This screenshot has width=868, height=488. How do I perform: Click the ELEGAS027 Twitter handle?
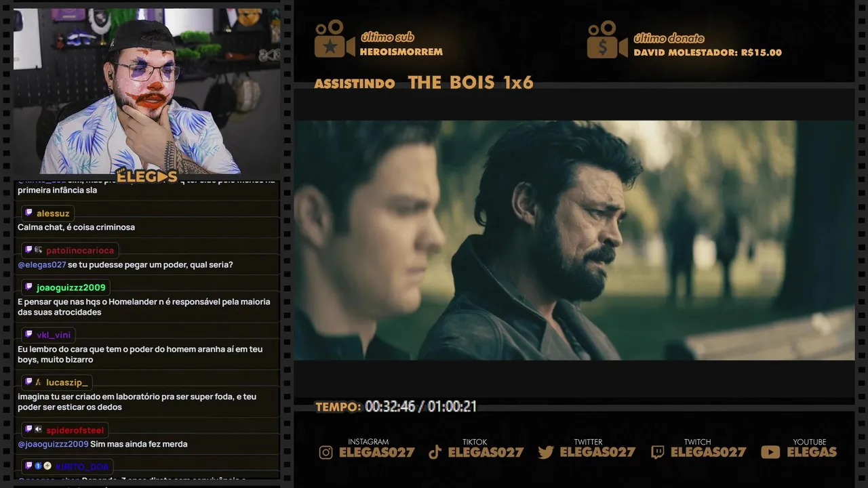click(x=597, y=453)
